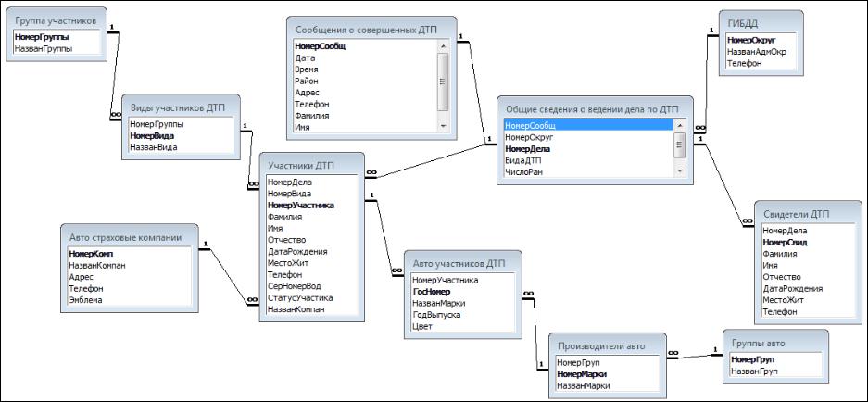Click scroll-down arrow in Сообщения о совершенных ДТП table
This screenshot has height=402, width=868.
442,127
